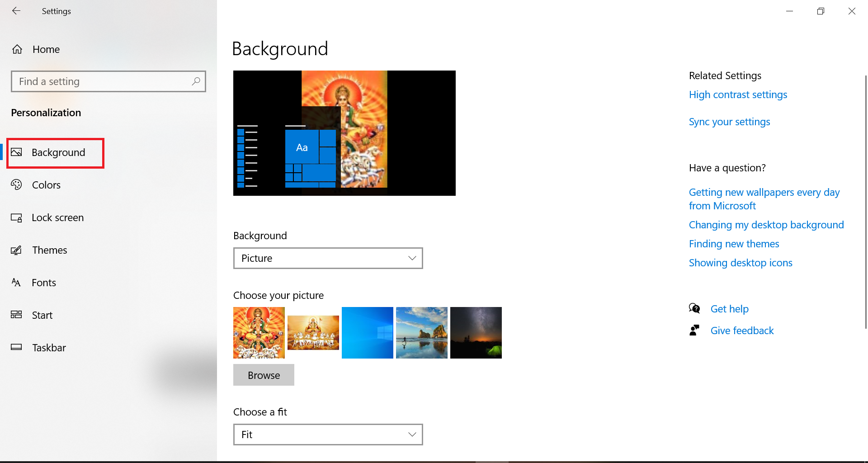Click the Find a setting search box
This screenshot has height=463, width=868.
[x=108, y=81]
